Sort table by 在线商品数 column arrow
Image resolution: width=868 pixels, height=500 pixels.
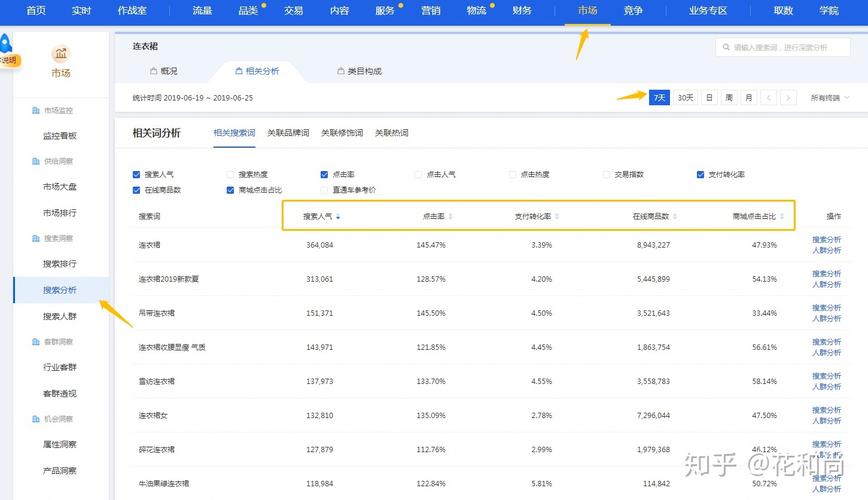click(675, 217)
